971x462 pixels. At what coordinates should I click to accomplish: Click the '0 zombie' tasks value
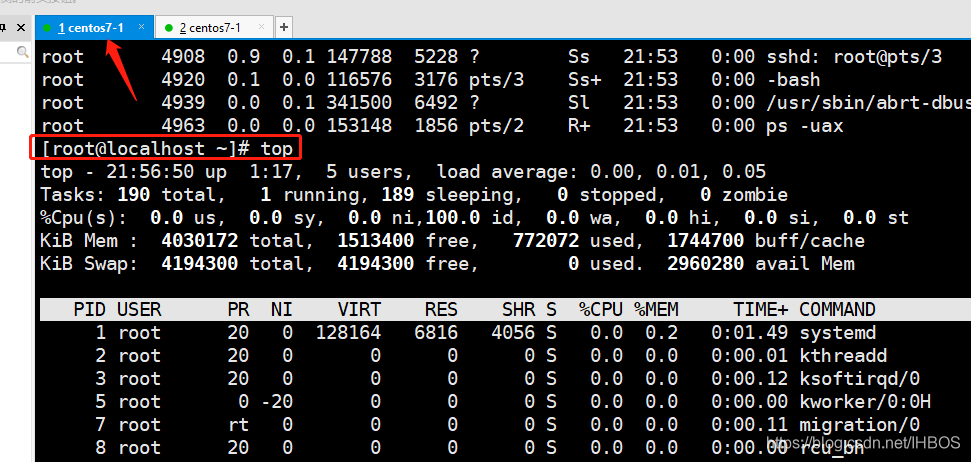(744, 195)
